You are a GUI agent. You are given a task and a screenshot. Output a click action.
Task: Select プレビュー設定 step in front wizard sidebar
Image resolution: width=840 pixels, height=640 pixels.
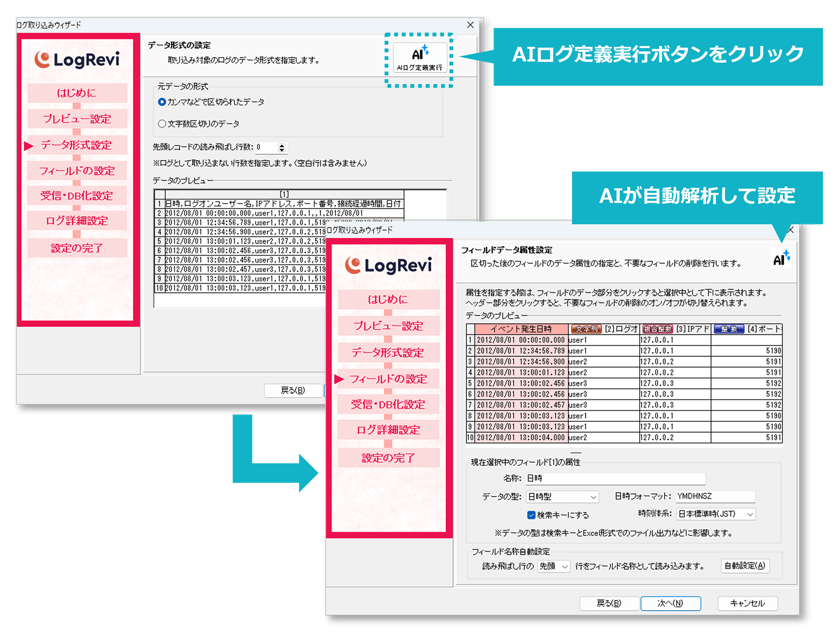389,326
